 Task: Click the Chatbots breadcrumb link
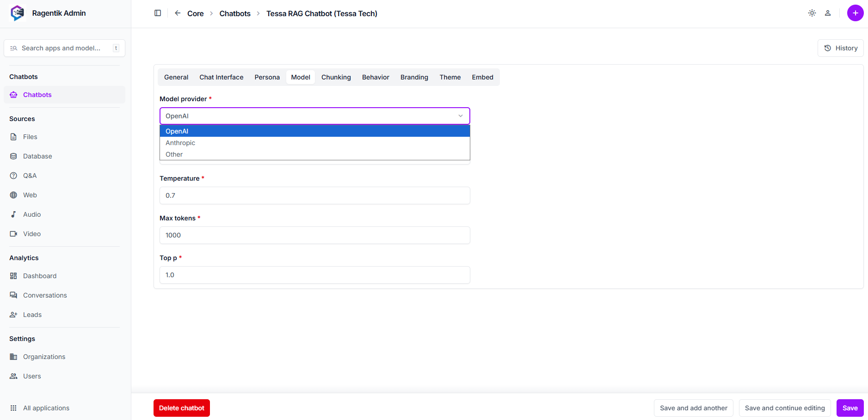[x=235, y=13]
